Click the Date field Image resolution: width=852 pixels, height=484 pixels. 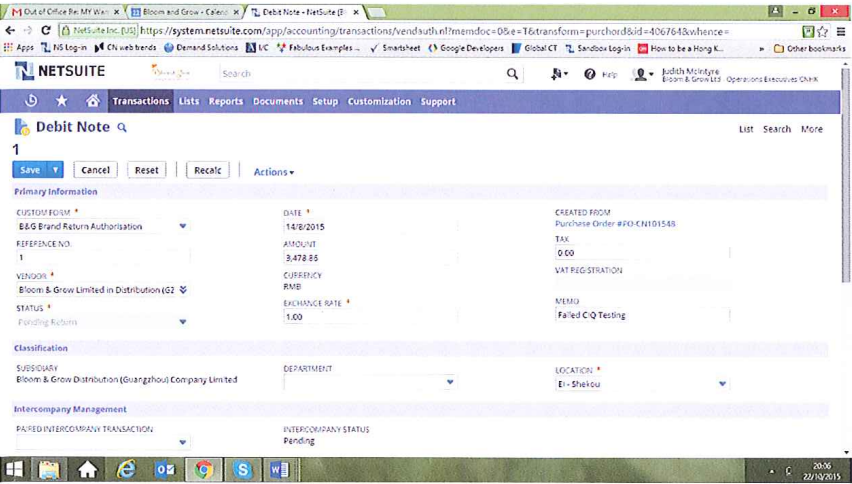pos(370,227)
